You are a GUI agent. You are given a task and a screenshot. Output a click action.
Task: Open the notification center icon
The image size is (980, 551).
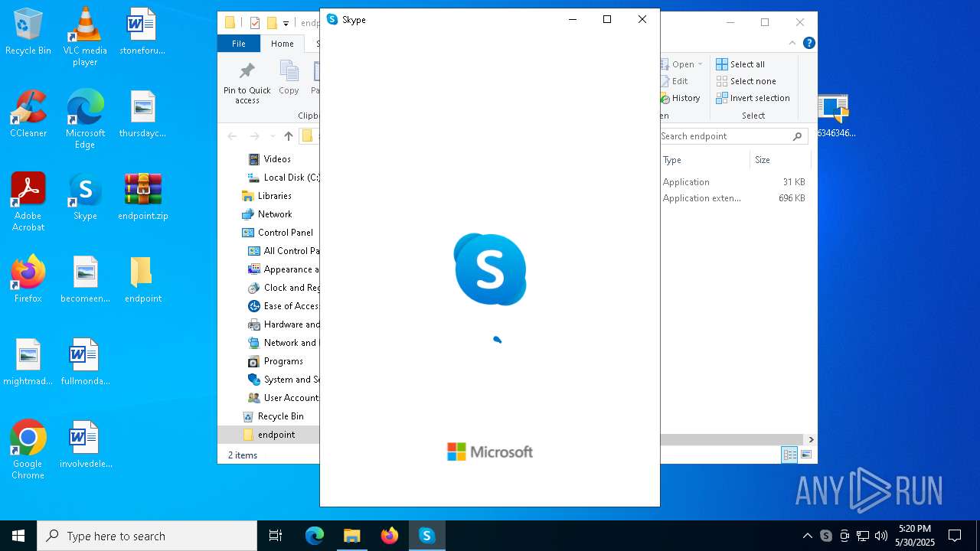click(x=955, y=536)
